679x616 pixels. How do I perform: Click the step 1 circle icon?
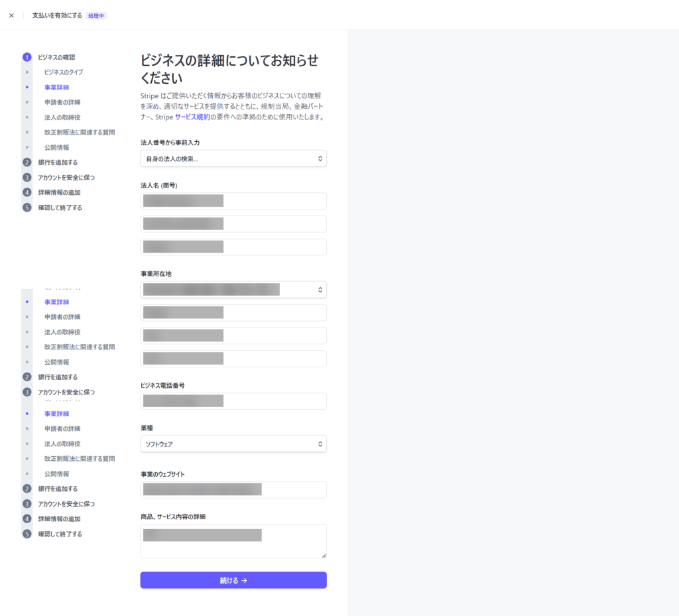(x=27, y=57)
